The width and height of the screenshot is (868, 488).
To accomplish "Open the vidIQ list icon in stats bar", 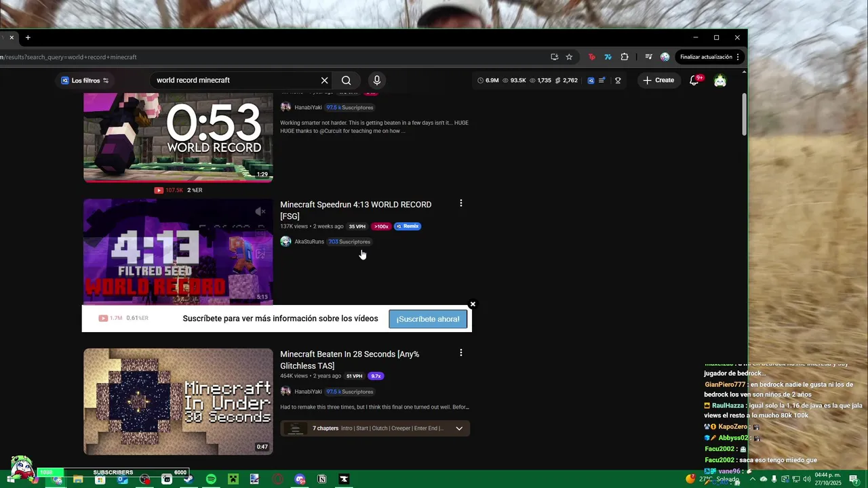I will click(602, 80).
